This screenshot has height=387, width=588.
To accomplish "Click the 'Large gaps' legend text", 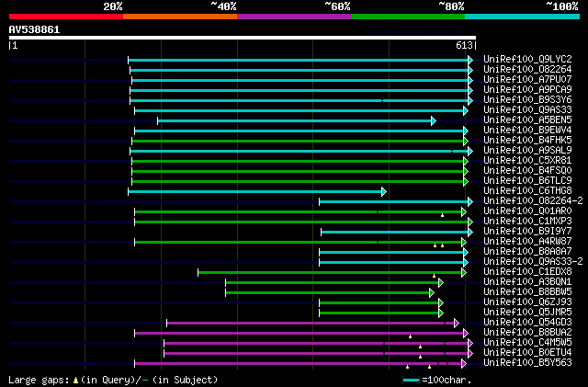I will (39, 380).
